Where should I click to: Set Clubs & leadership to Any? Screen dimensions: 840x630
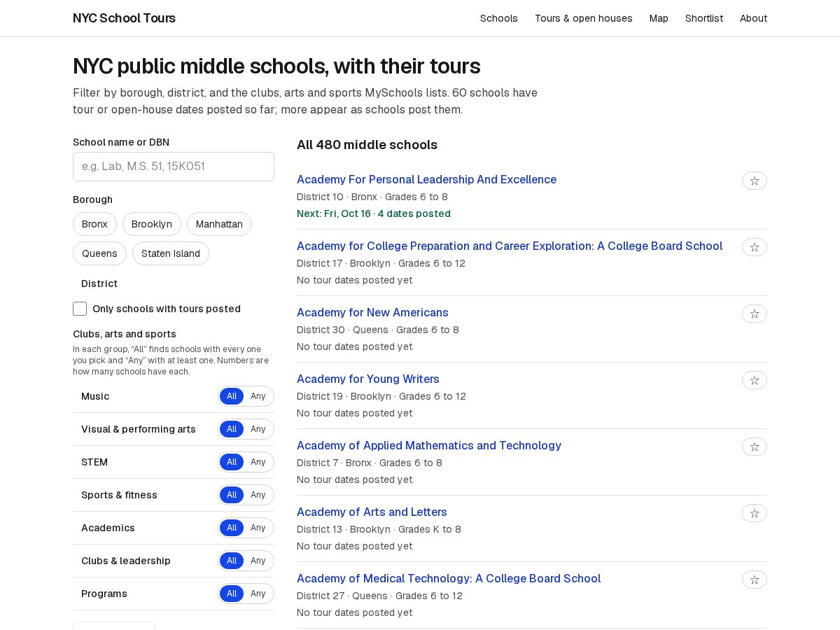tap(258, 561)
